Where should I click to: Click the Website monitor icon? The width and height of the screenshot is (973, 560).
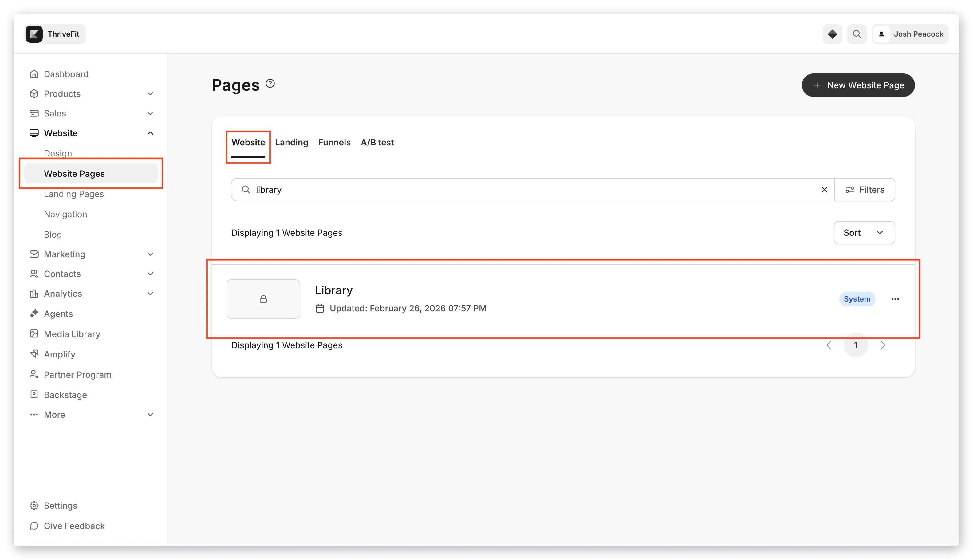tap(34, 133)
